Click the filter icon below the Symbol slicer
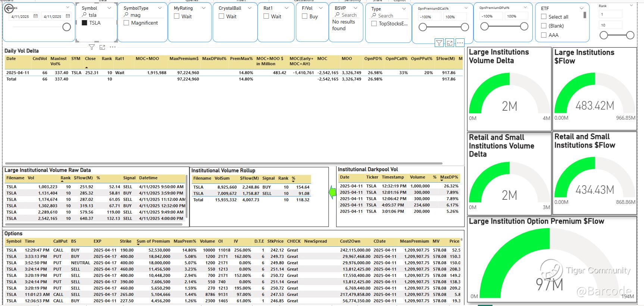The height and width of the screenshot is (306, 644). pos(92,47)
